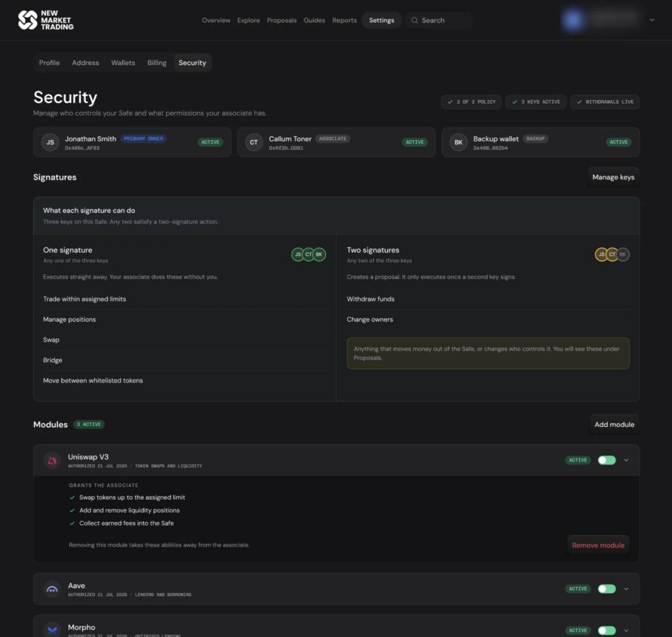
Task: Click green JS badge under One signature
Action: [298, 254]
